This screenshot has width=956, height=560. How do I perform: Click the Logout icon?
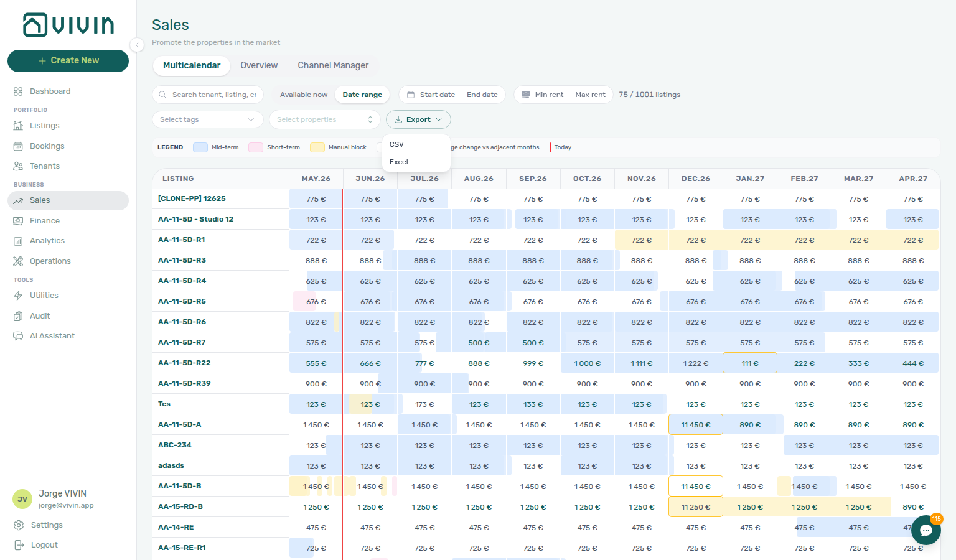(x=19, y=545)
